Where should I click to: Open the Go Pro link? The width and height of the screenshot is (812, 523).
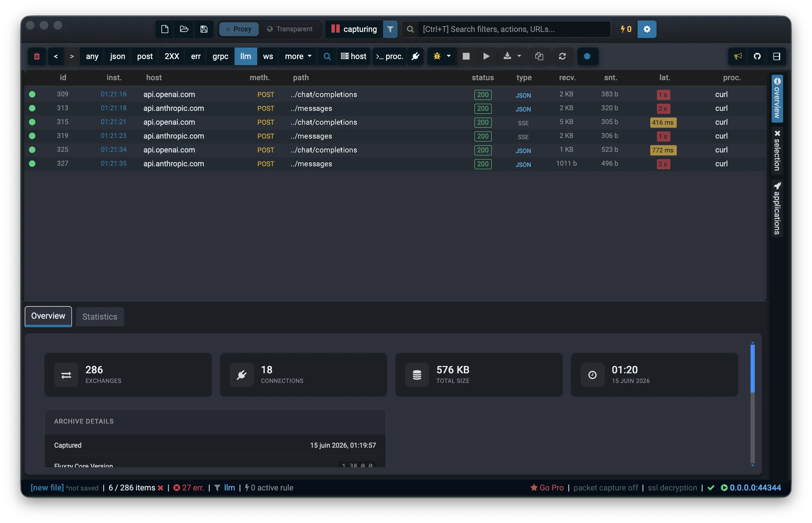point(547,488)
